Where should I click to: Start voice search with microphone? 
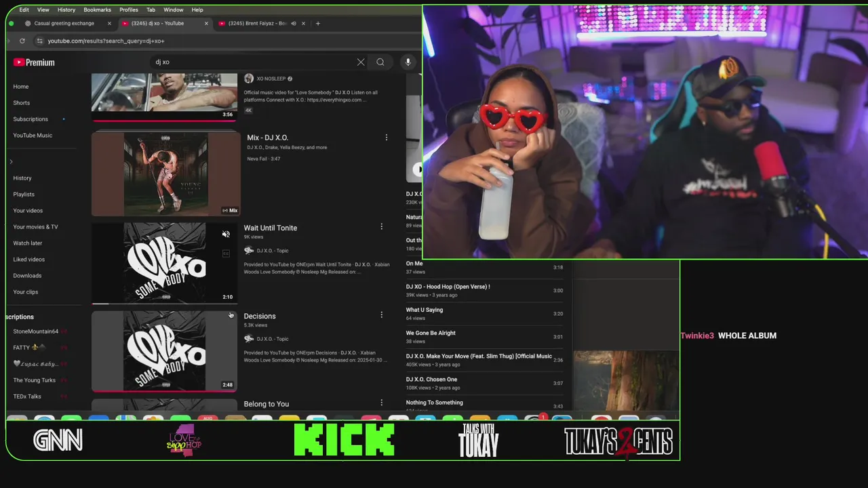pyautogui.click(x=408, y=62)
